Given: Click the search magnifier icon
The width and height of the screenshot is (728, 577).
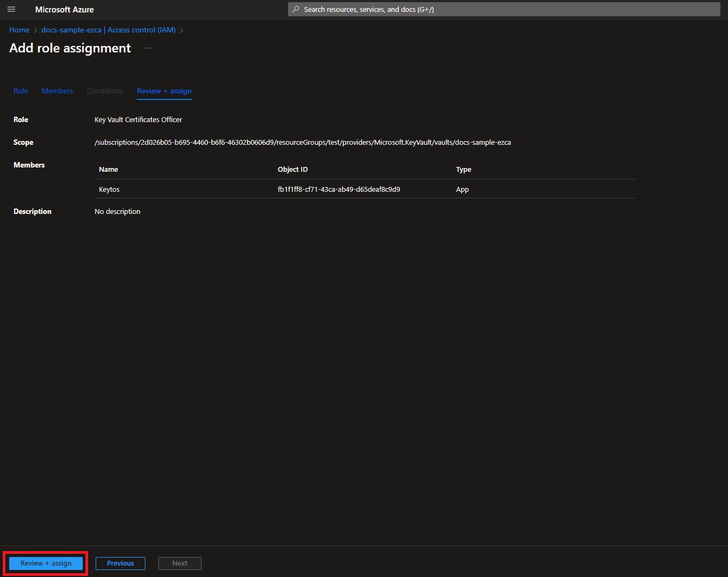Looking at the screenshot, I should pos(296,9).
